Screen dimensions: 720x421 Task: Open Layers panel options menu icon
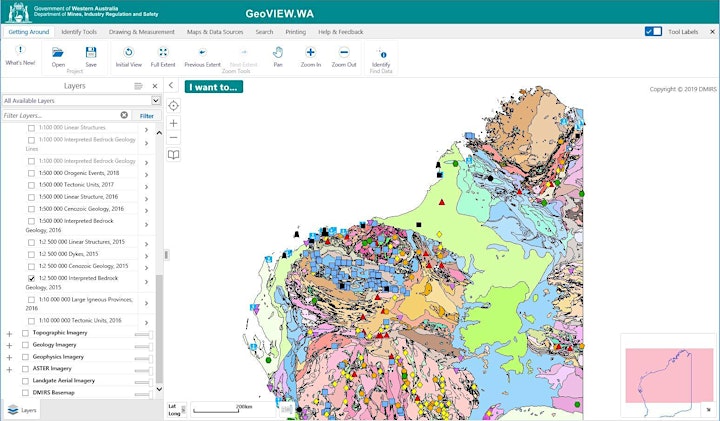point(138,86)
